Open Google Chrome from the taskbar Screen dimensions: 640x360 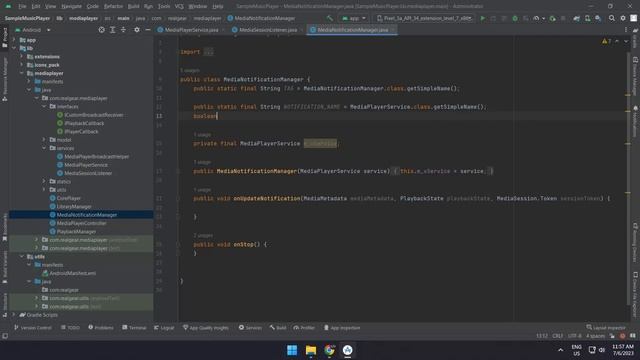coord(329,350)
